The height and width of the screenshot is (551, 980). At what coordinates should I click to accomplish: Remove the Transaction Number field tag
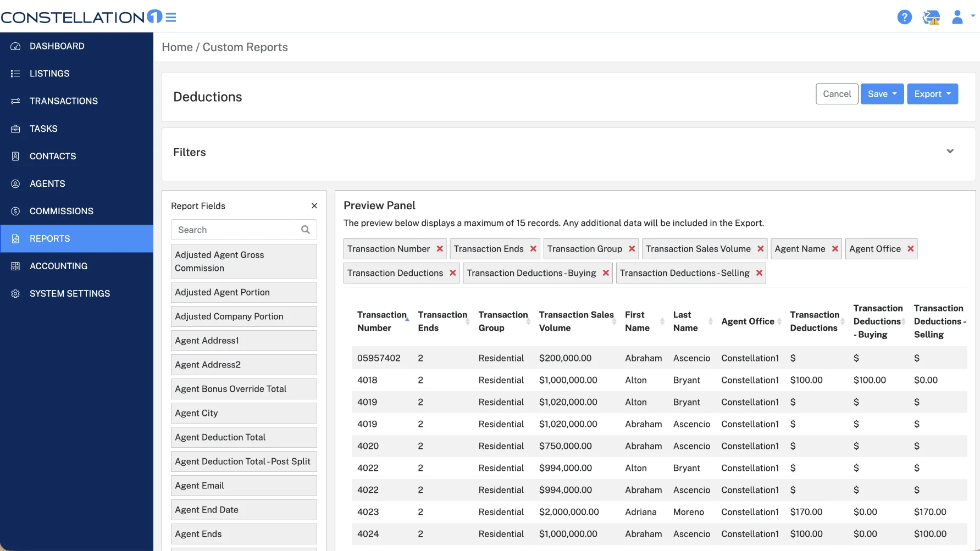click(440, 249)
